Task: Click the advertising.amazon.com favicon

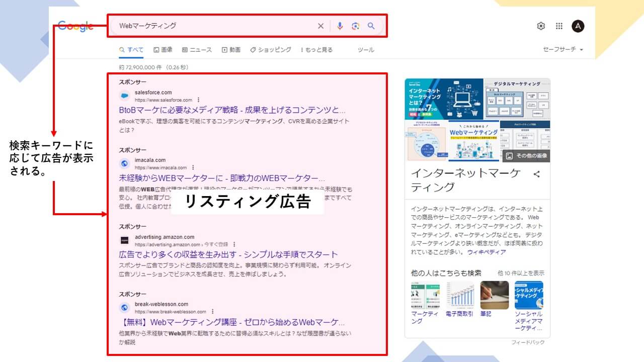Action: pos(124,240)
